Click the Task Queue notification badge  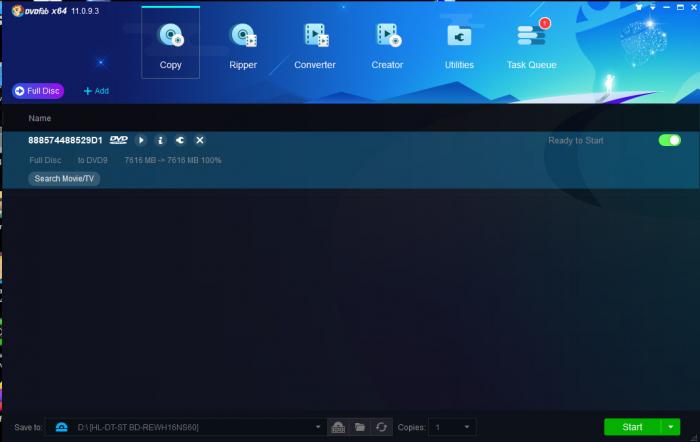[x=545, y=23]
